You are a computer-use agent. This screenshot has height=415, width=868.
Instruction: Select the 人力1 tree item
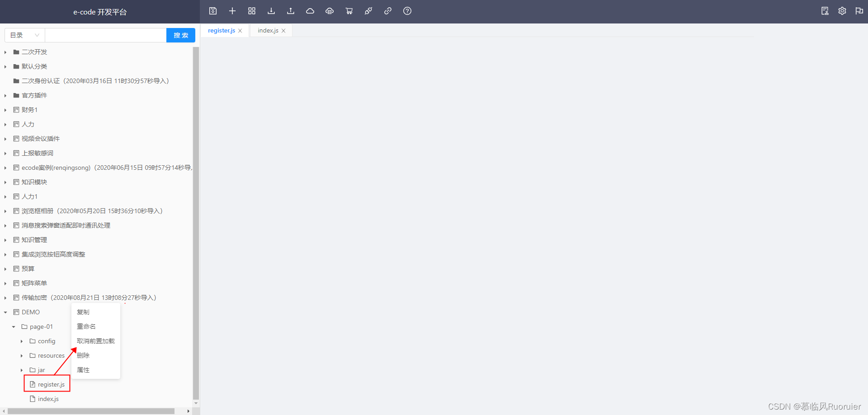[x=30, y=196]
